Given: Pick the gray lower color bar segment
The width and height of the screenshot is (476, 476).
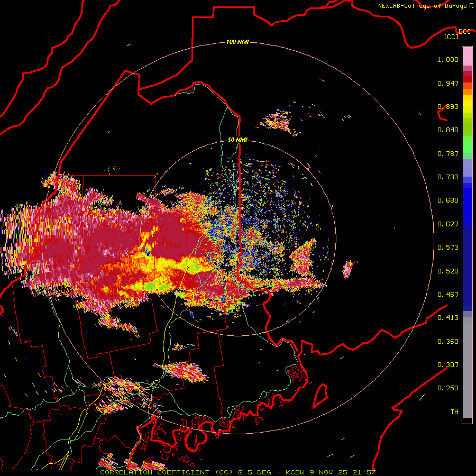Looking at the screenshot, I should [x=467, y=368].
